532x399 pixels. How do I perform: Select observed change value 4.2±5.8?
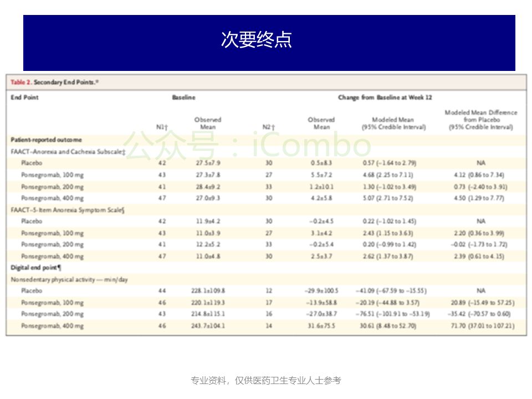point(321,198)
